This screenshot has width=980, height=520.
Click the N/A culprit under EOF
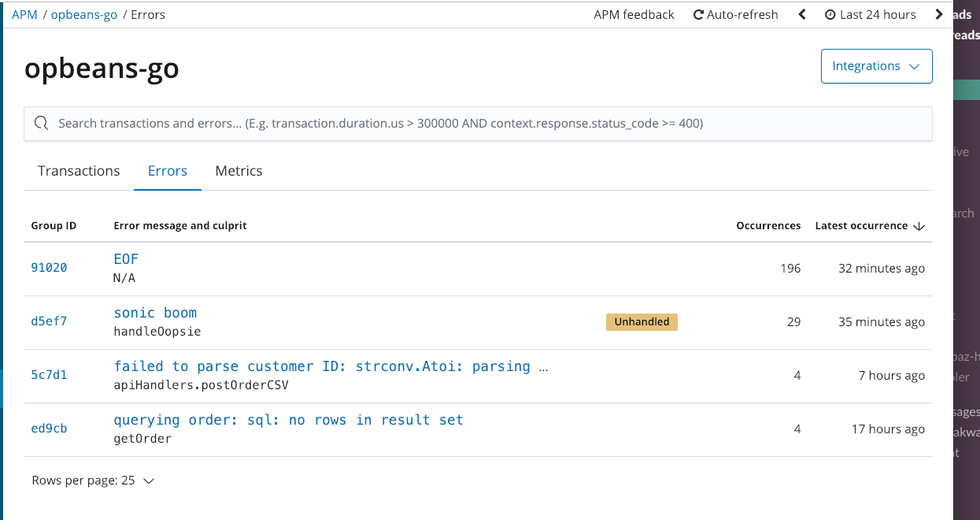(124, 278)
